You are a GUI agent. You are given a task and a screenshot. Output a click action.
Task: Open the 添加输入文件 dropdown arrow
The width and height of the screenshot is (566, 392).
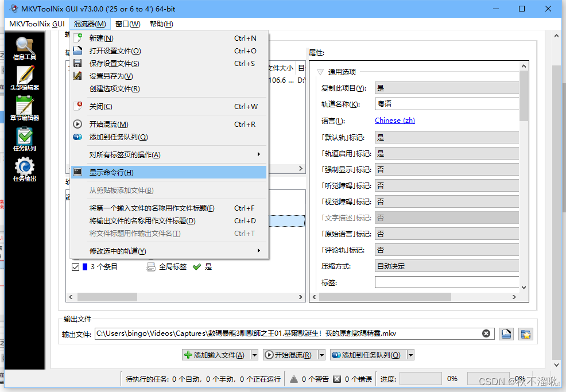pos(254,355)
